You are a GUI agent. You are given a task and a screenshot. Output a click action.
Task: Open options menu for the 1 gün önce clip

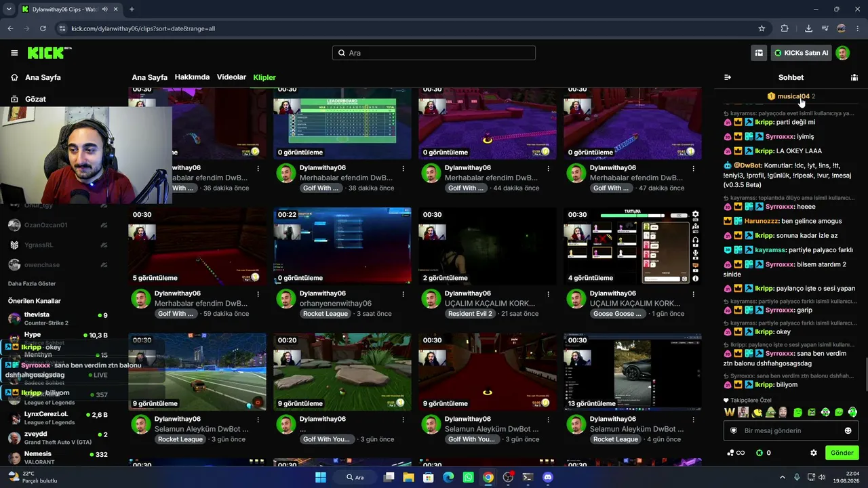click(x=693, y=293)
